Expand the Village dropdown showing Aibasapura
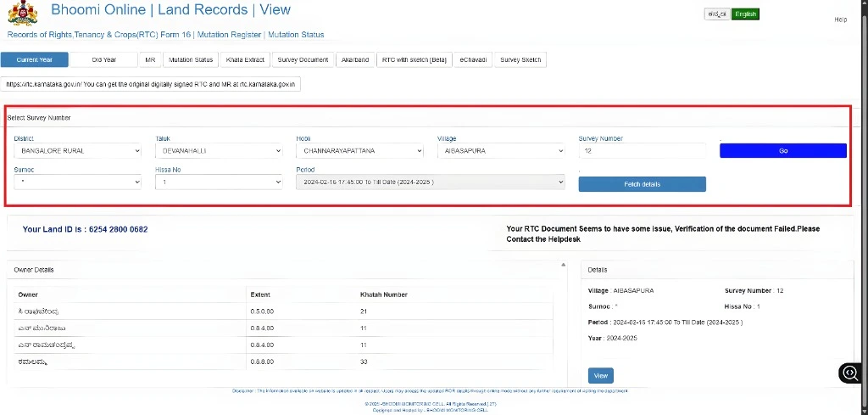This screenshot has width=868, height=415. coord(500,151)
